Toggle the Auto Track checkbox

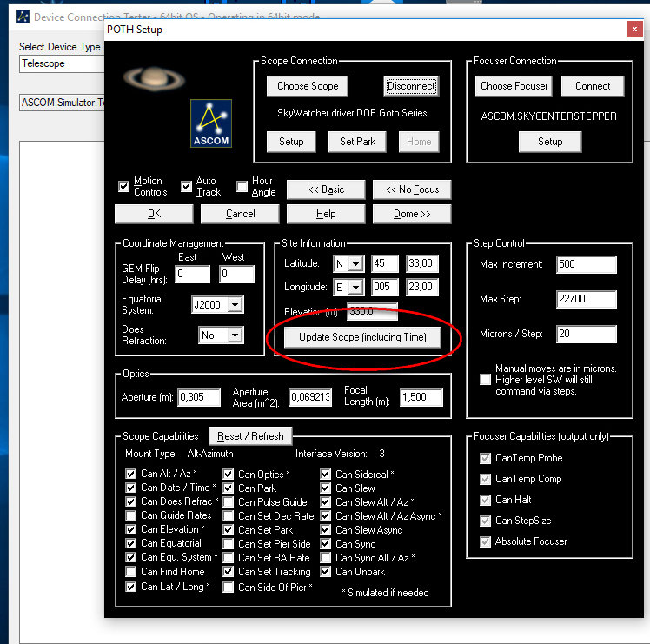pos(187,187)
